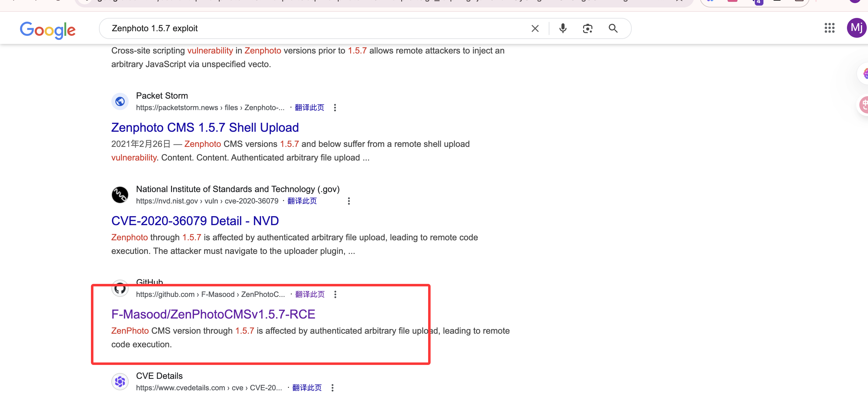Open more options for NVD result
868x394 pixels.
349,201
